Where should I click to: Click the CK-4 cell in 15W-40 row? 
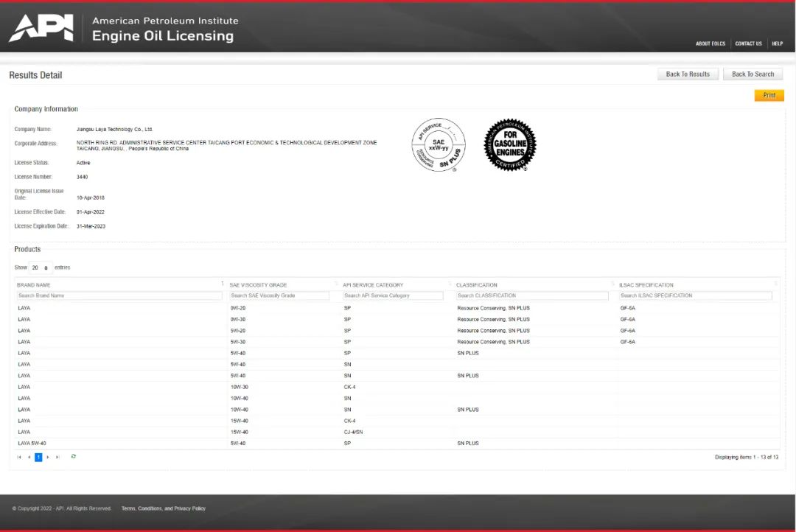349,421
